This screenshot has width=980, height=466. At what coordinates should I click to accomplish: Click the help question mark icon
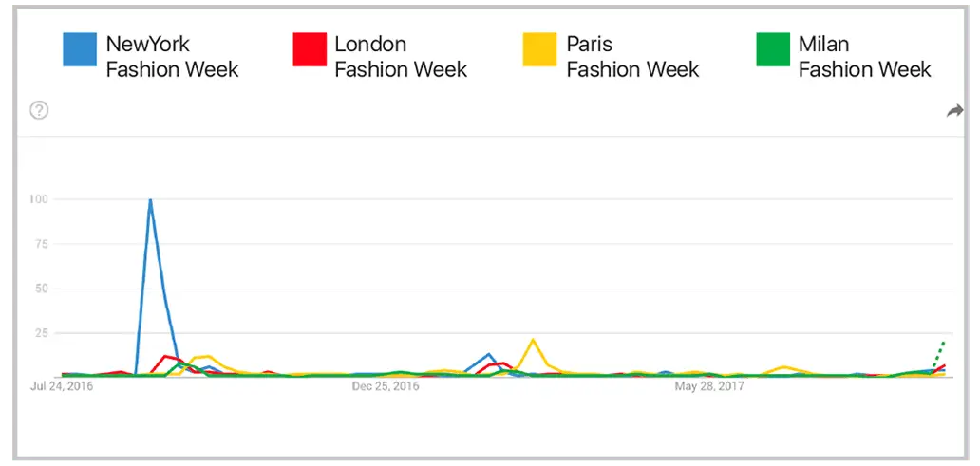[39, 110]
